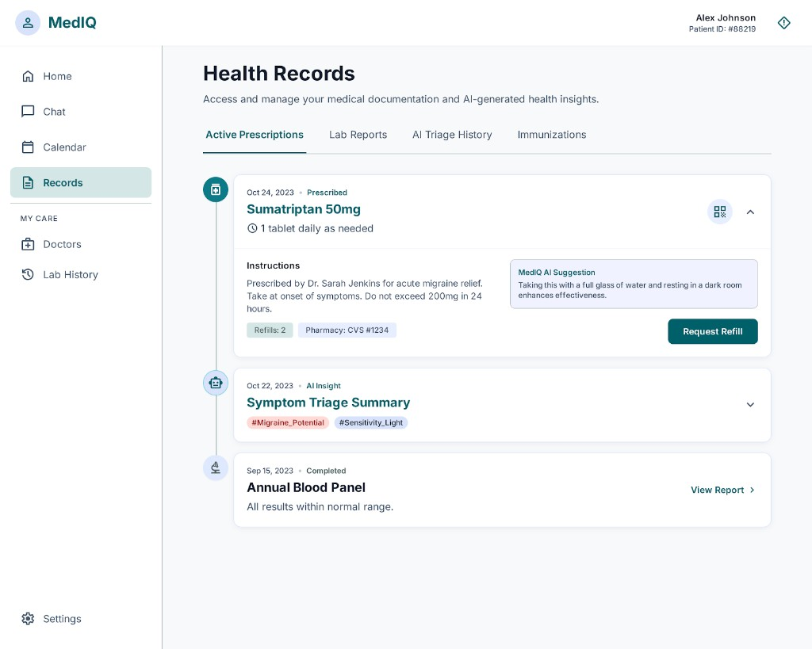Click the Annual Blood Panel title
Viewport: 812px width, 649px height.
point(306,487)
